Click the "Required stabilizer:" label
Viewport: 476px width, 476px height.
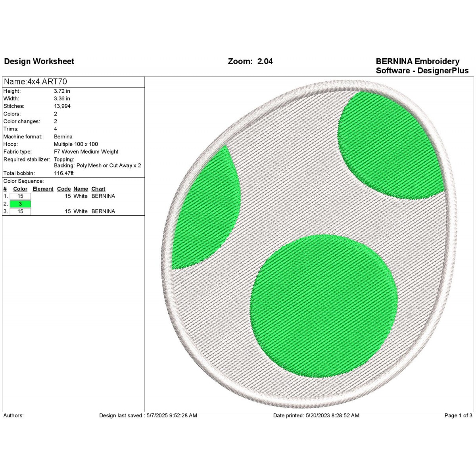click(27, 159)
